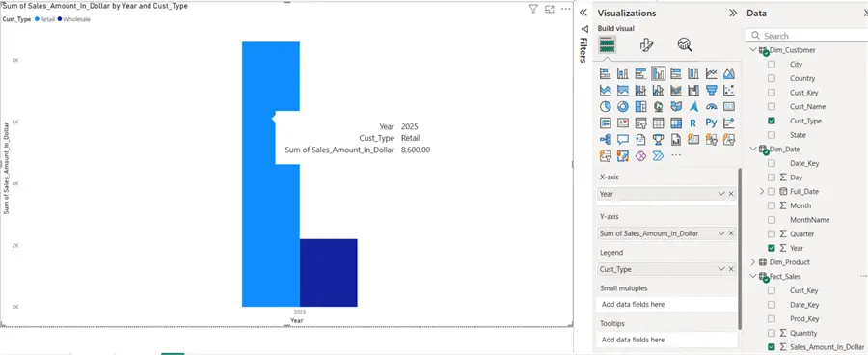Expand the Dim_Product table
The width and height of the screenshot is (868, 355).
coord(753,262)
